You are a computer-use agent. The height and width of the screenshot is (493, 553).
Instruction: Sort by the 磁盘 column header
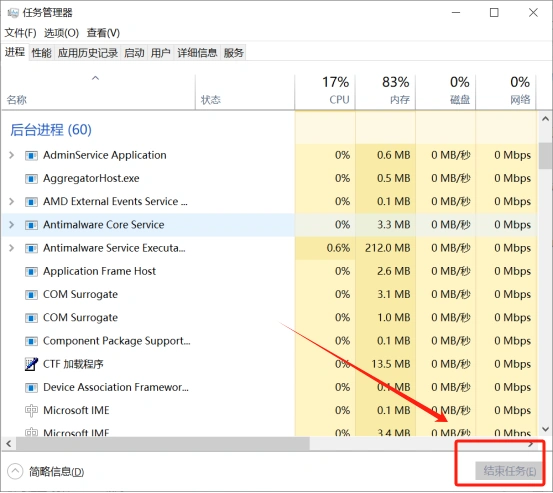[x=446, y=92]
